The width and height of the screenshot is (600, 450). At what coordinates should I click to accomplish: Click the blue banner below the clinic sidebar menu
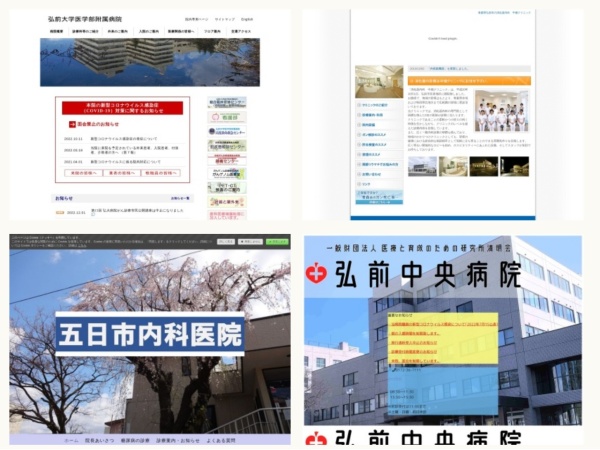pos(379,197)
